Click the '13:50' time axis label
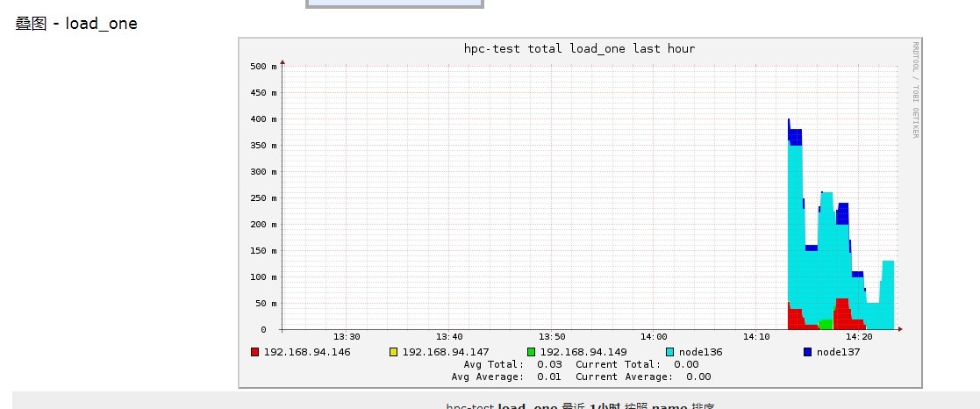Image resolution: width=980 pixels, height=409 pixels. 551,337
